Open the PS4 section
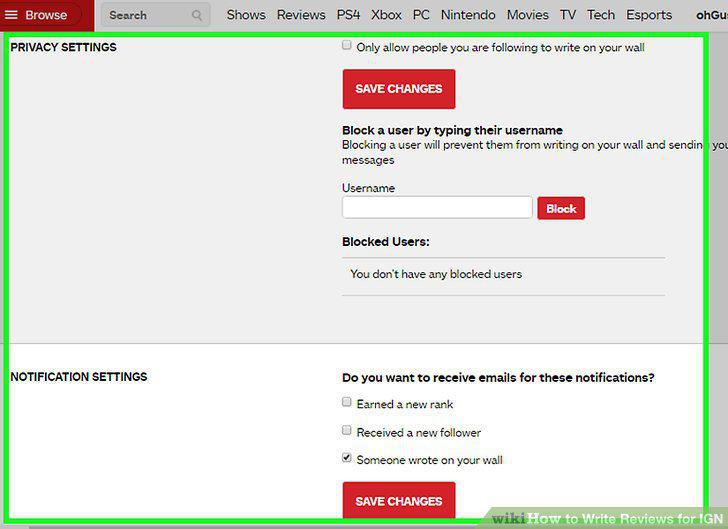 pos(348,15)
